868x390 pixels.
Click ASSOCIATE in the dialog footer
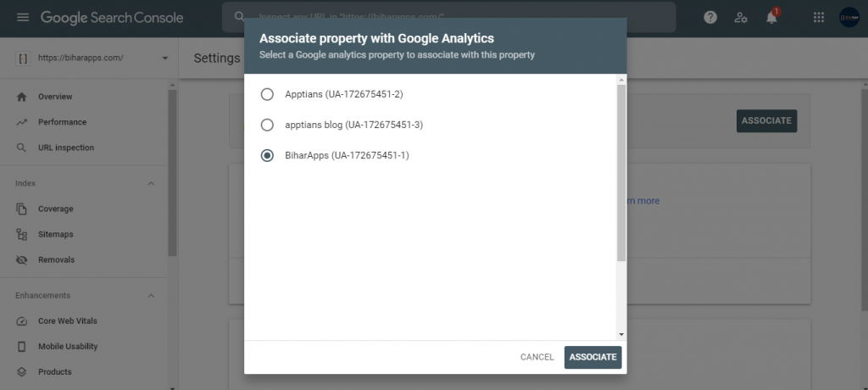pyautogui.click(x=593, y=357)
